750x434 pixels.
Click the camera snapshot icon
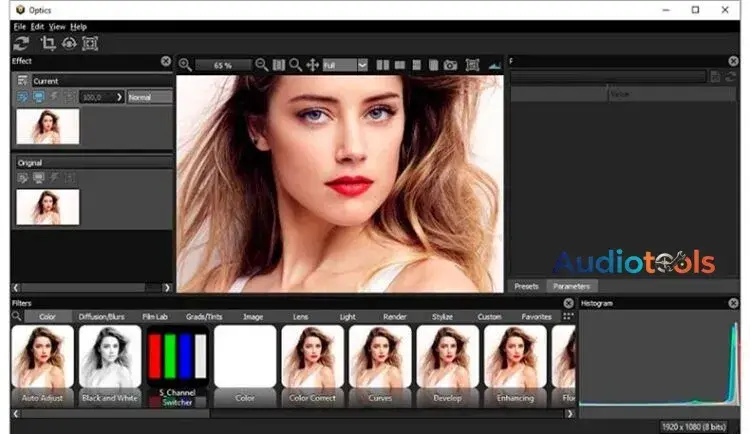click(x=450, y=65)
